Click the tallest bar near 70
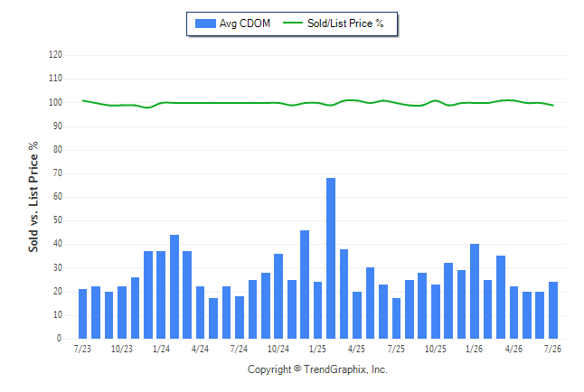The height and width of the screenshot is (392, 584). [331, 258]
